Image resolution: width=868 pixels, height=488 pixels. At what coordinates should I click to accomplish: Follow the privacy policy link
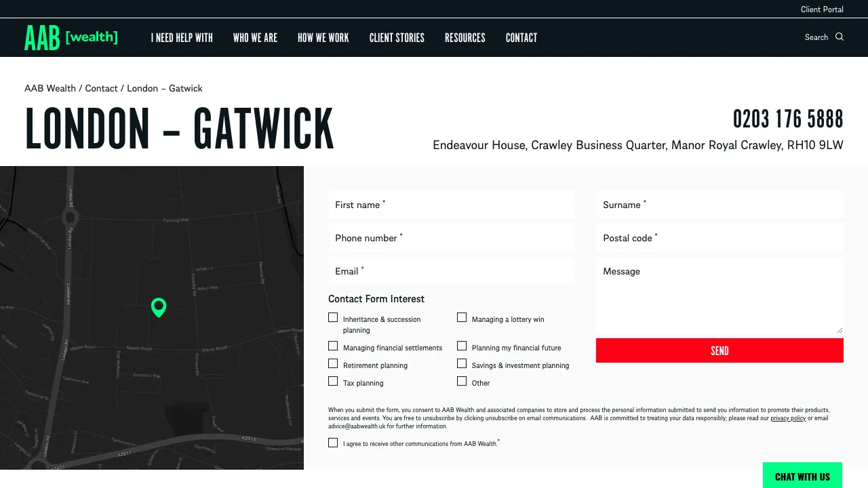[788, 419]
